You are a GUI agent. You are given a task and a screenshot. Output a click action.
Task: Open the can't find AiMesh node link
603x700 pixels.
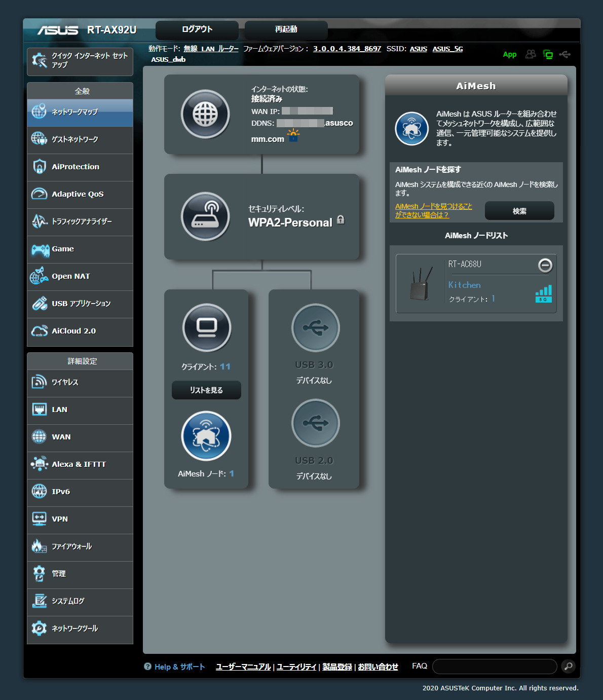click(x=434, y=210)
